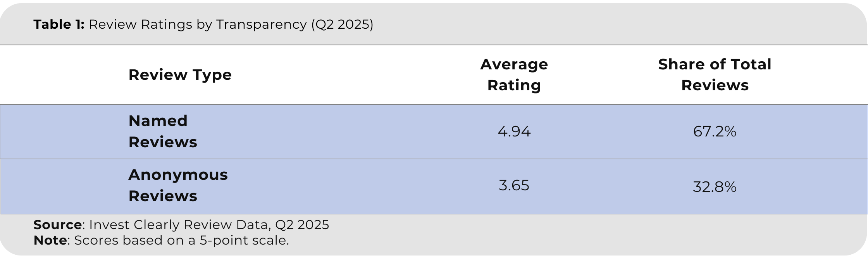The height and width of the screenshot is (257, 868).
Task: Click "(Q2 2025)" in the table title
Action: (342, 24)
